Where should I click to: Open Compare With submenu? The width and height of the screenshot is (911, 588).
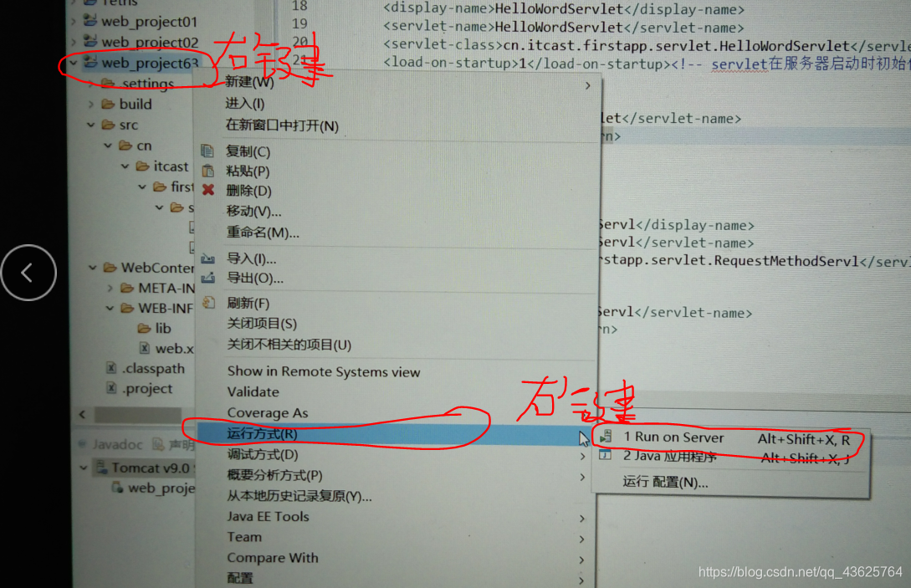[395, 558]
